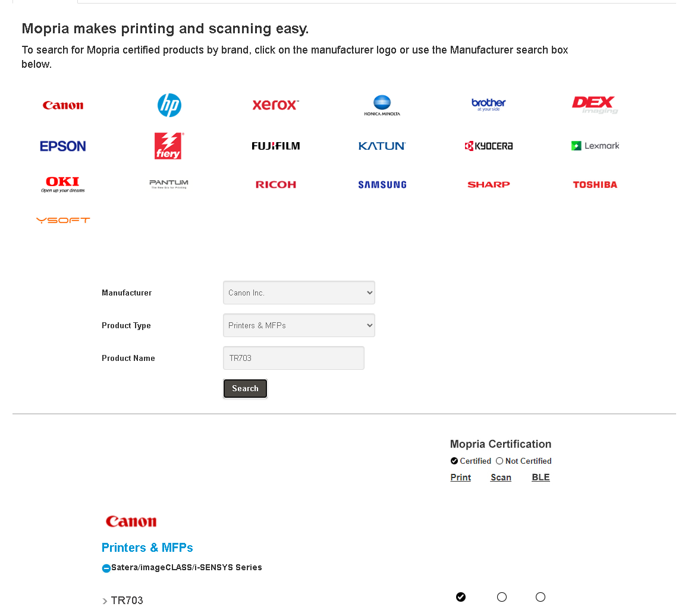Click Canon logo above search results
688x616 pixels.
click(x=131, y=521)
